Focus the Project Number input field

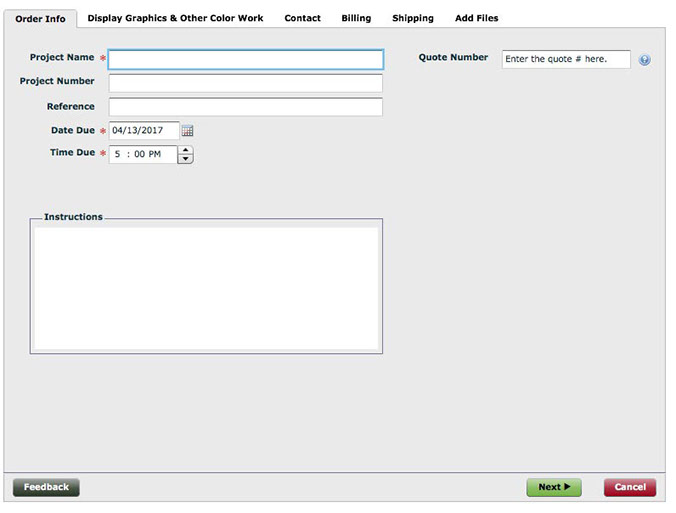245,83
